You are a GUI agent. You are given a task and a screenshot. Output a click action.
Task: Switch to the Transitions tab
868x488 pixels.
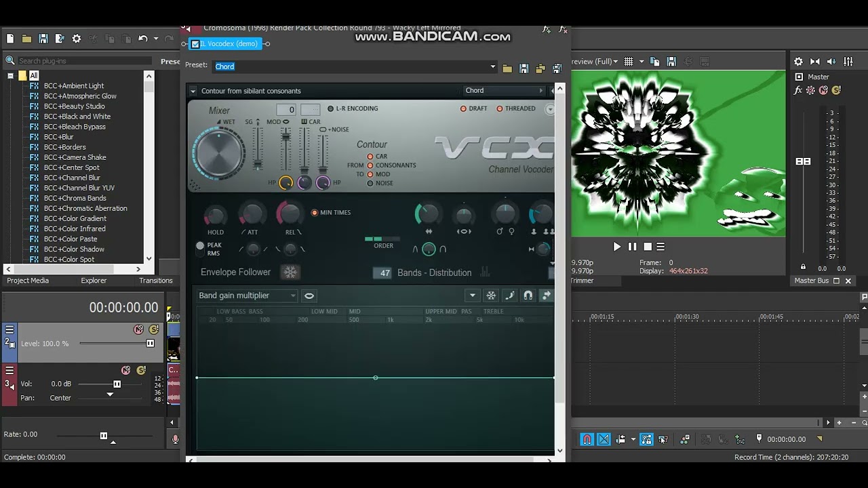pyautogui.click(x=156, y=281)
